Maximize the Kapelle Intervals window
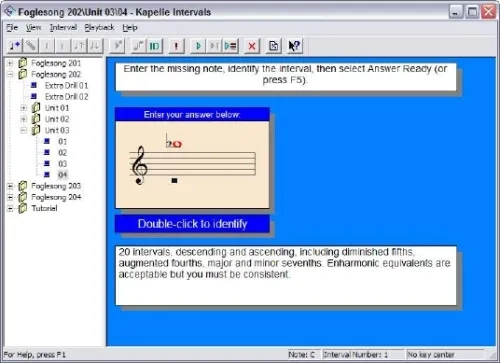 pyautogui.click(x=472, y=12)
